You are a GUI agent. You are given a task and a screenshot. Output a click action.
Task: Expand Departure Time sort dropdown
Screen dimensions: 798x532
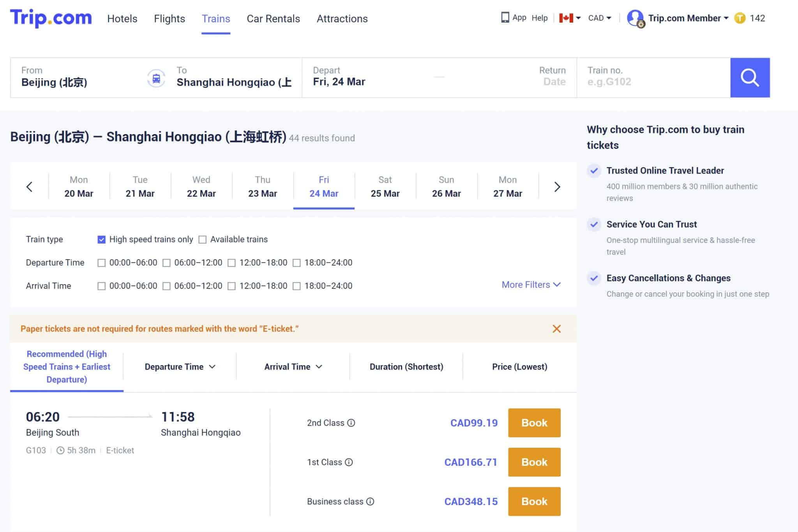(180, 367)
